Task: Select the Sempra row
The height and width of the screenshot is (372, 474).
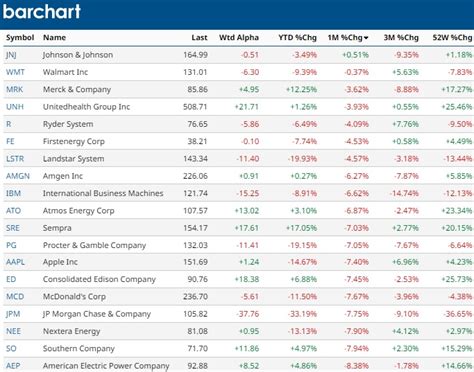Action: coord(239,228)
